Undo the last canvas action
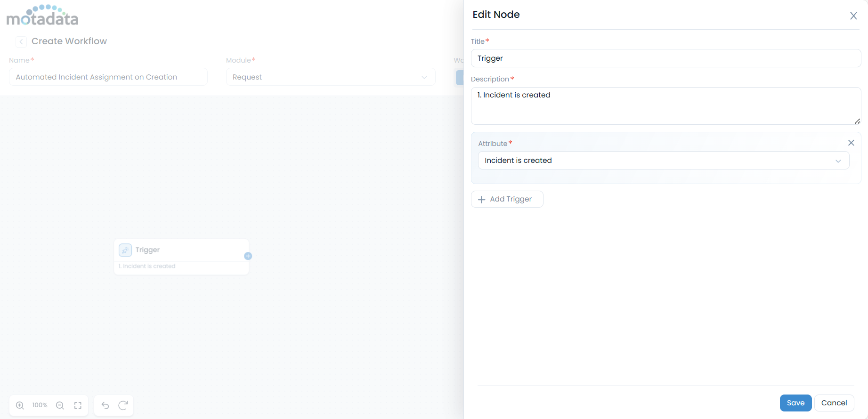This screenshot has width=868, height=419. point(105,405)
